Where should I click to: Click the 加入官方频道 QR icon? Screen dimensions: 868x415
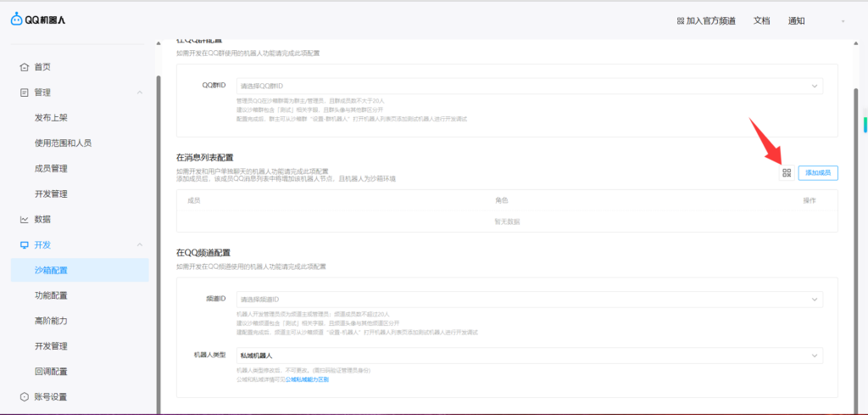[681, 21]
